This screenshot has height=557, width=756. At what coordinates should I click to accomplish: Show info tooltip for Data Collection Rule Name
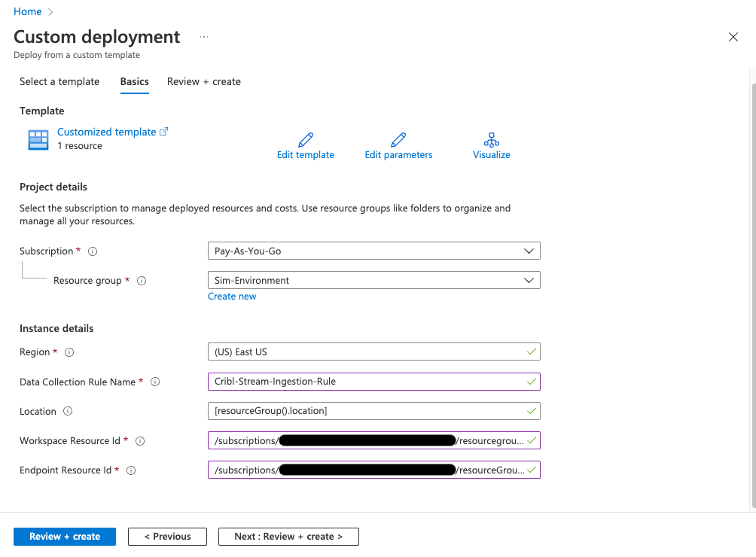(155, 382)
